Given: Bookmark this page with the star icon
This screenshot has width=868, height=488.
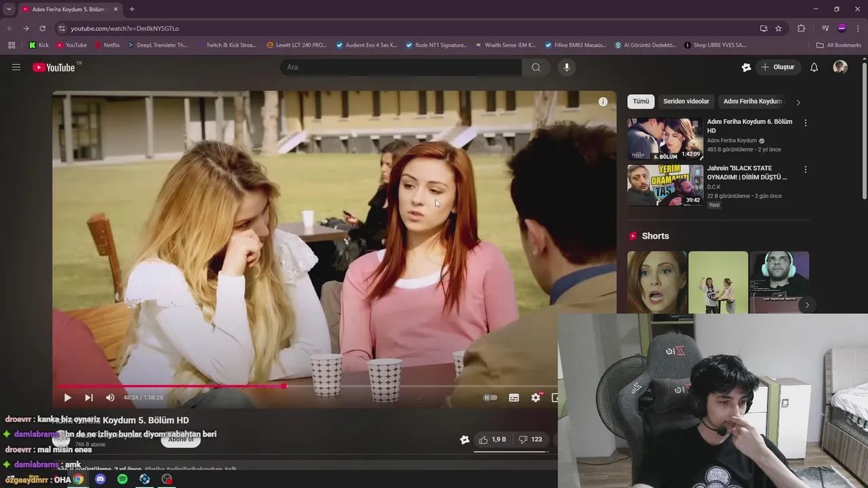Looking at the screenshot, I should (778, 28).
